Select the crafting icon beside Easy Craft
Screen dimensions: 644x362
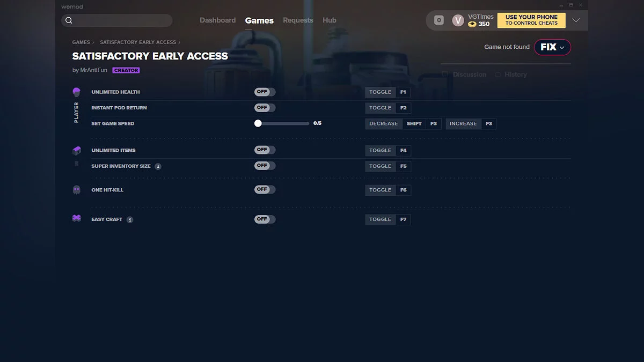pos(76,219)
